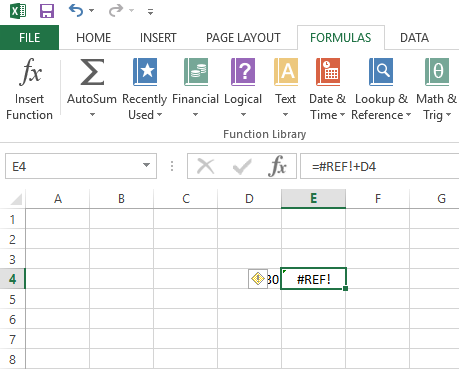This screenshot has height=369, width=459.
Task: Open Recently Used functions
Action: (x=145, y=88)
